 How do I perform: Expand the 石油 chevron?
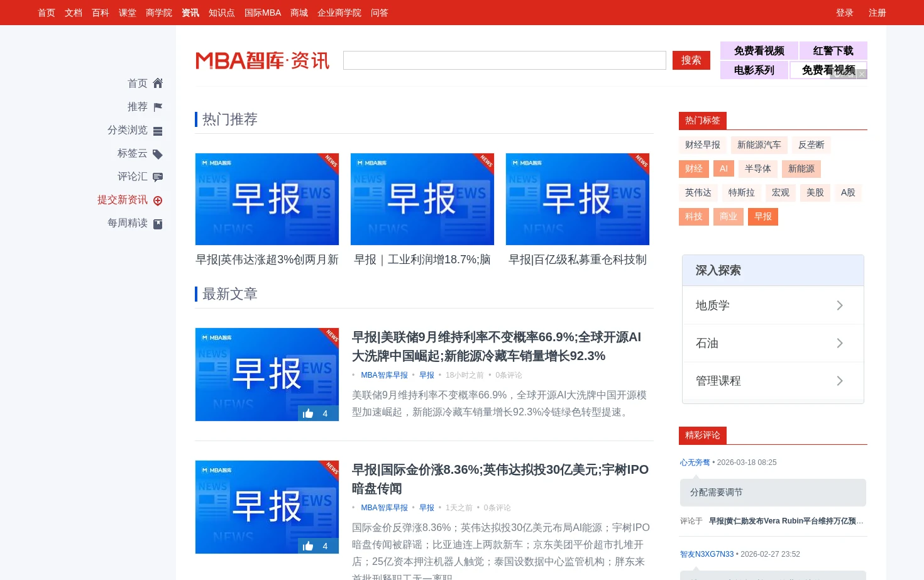[840, 343]
